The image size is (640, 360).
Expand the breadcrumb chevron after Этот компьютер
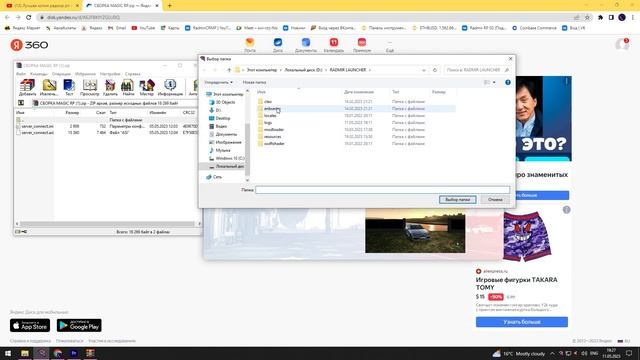click(280, 70)
